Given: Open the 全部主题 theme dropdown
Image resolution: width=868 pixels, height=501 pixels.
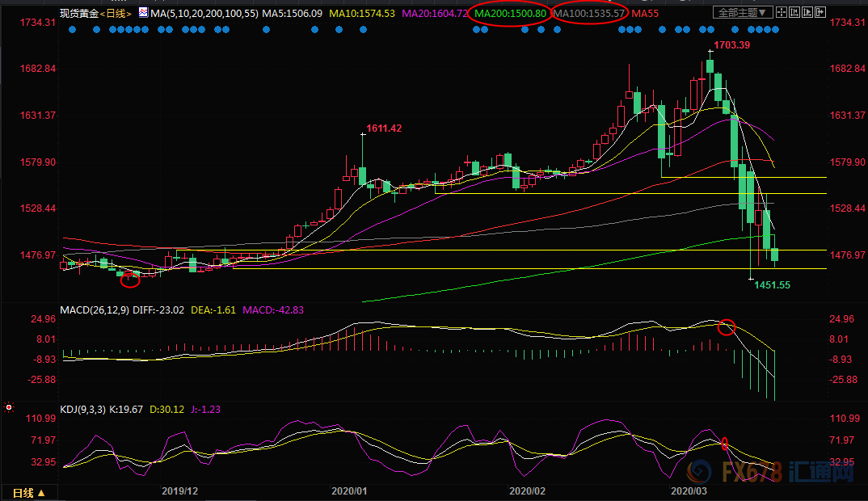Looking at the screenshot, I should 743,12.
